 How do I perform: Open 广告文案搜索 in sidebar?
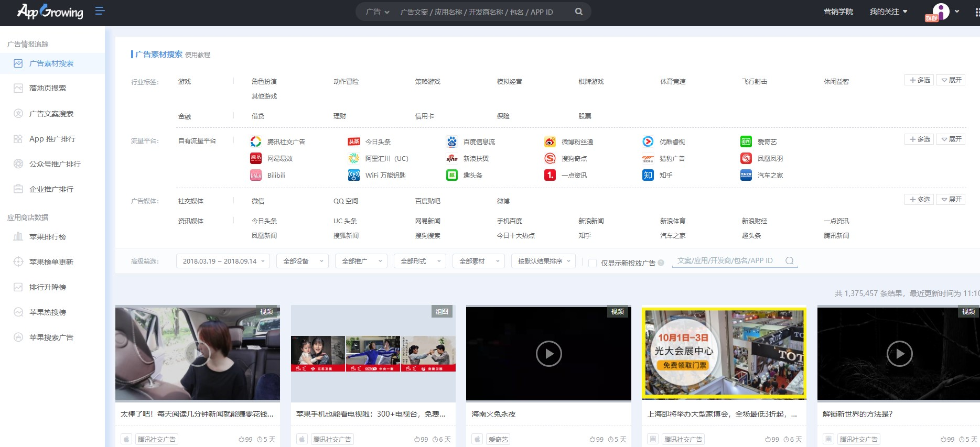pos(52,114)
